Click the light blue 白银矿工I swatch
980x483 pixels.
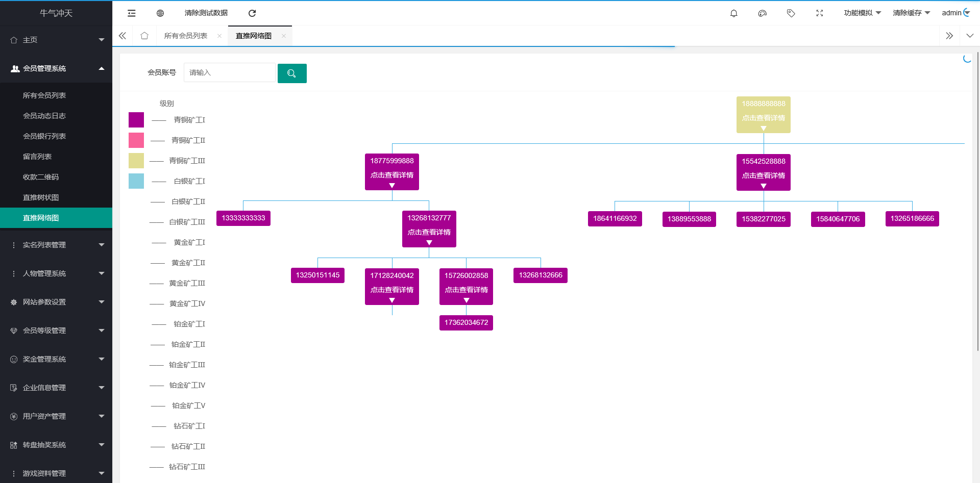[136, 181]
